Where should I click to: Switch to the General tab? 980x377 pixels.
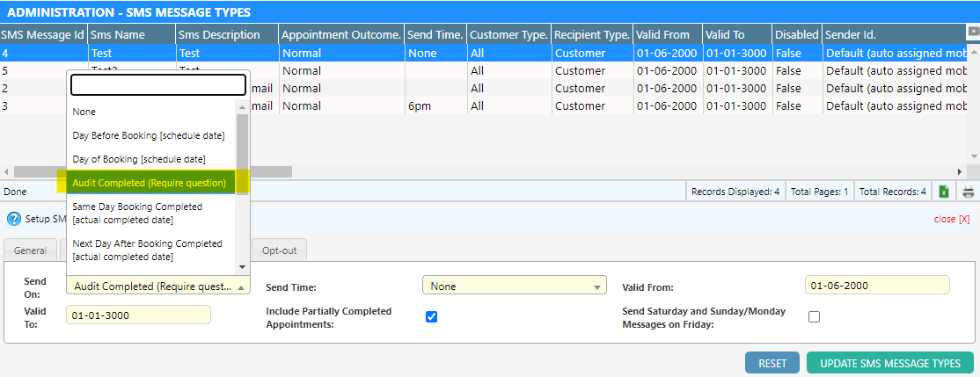pos(30,250)
